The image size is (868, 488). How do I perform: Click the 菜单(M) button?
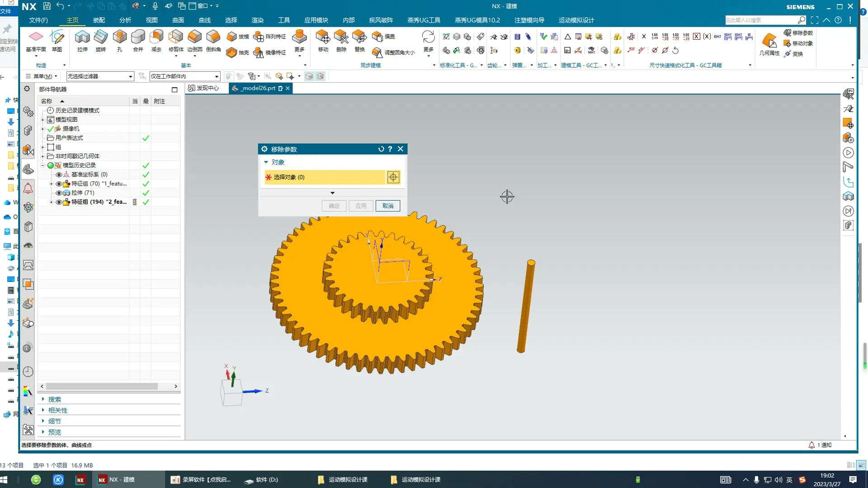pos(42,76)
